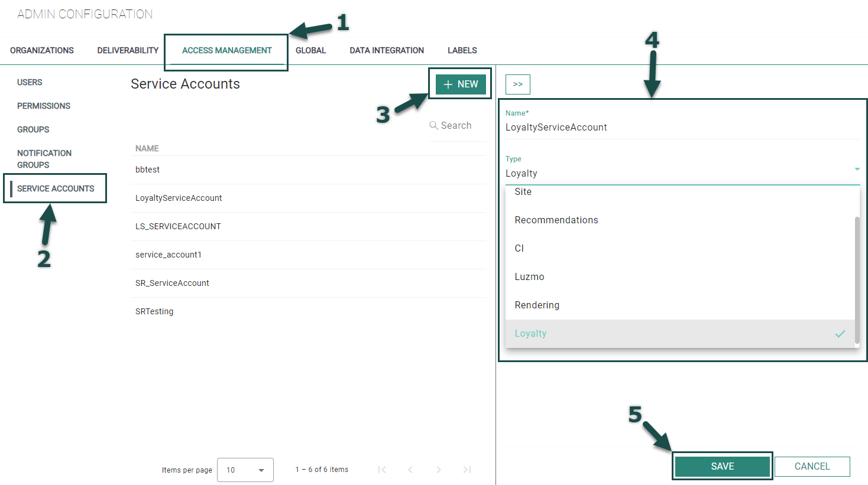Click the Name input field
This screenshot has width=868, height=485.
(680, 128)
